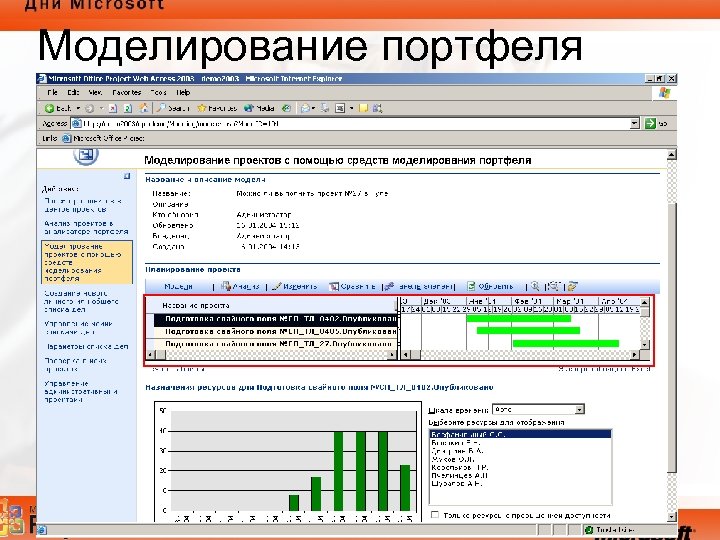Screen dimensions: 720x540
Task: Click the green Gantt bar for project 0405
Action: click(529, 330)
